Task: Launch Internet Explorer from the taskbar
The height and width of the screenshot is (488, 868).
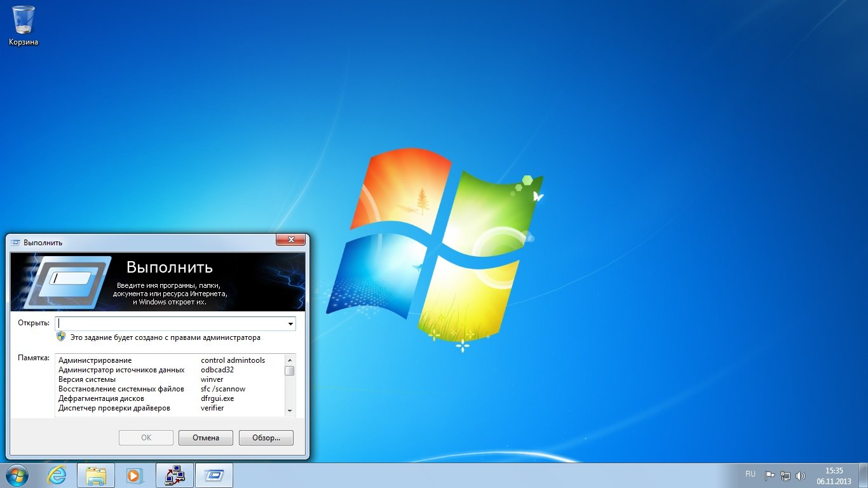Action: pyautogui.click(x=57, y=475)
